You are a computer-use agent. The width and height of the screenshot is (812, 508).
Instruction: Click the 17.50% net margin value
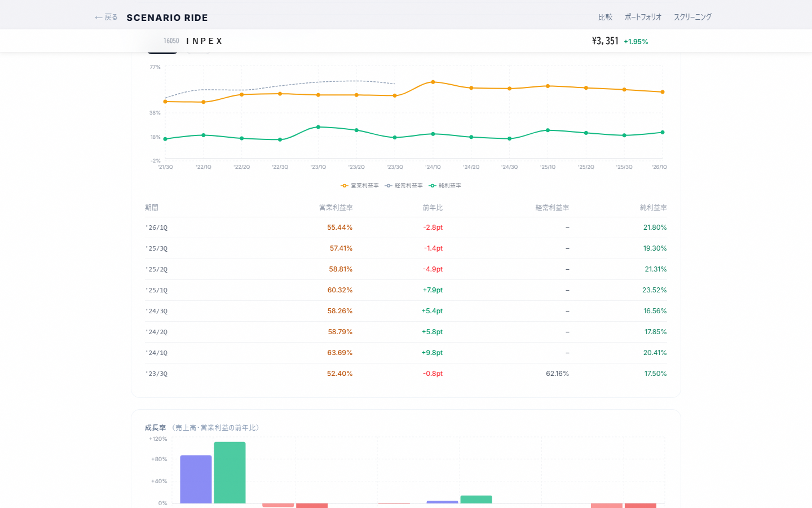point(656,374)
